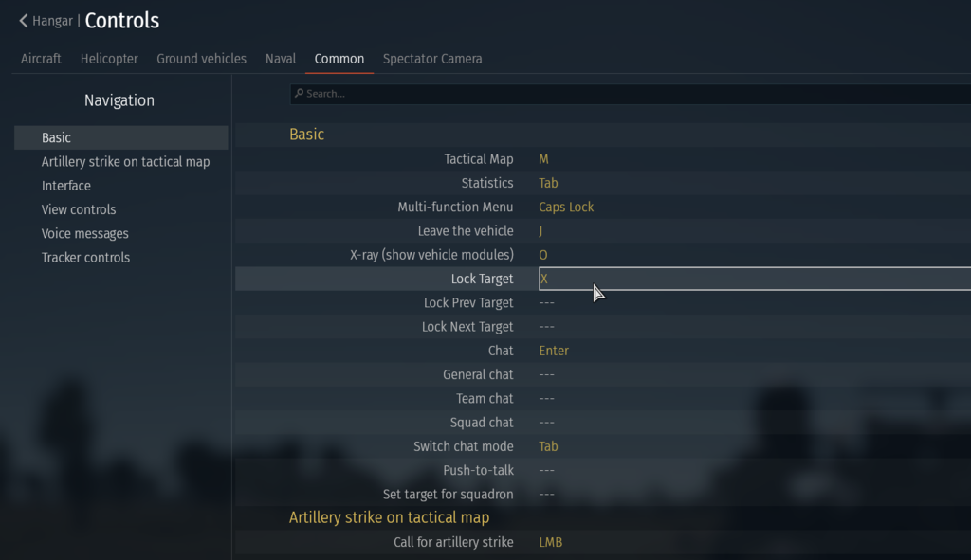Set a binding for Push-to-talk

(x=547, y=471)
